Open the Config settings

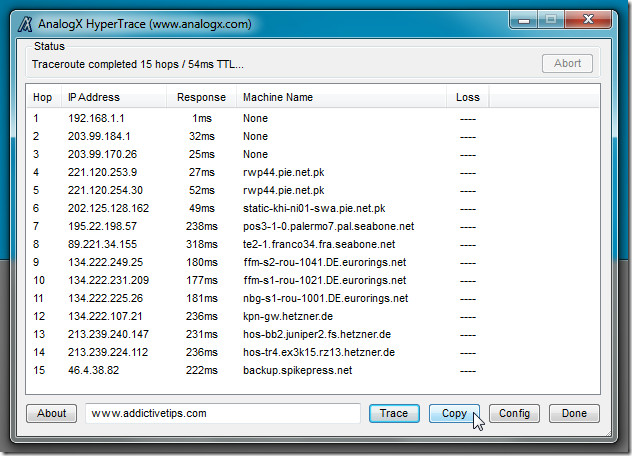click(514, 413)
